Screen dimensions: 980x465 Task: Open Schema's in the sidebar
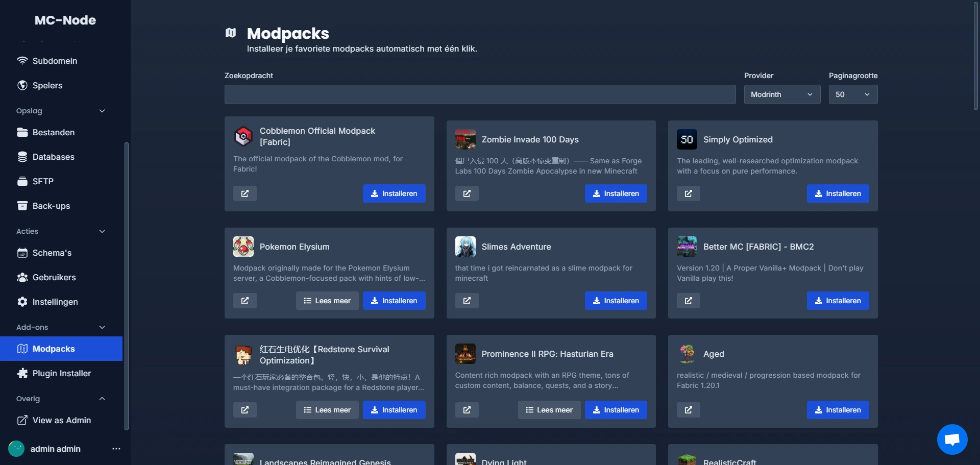click(52, 253)
